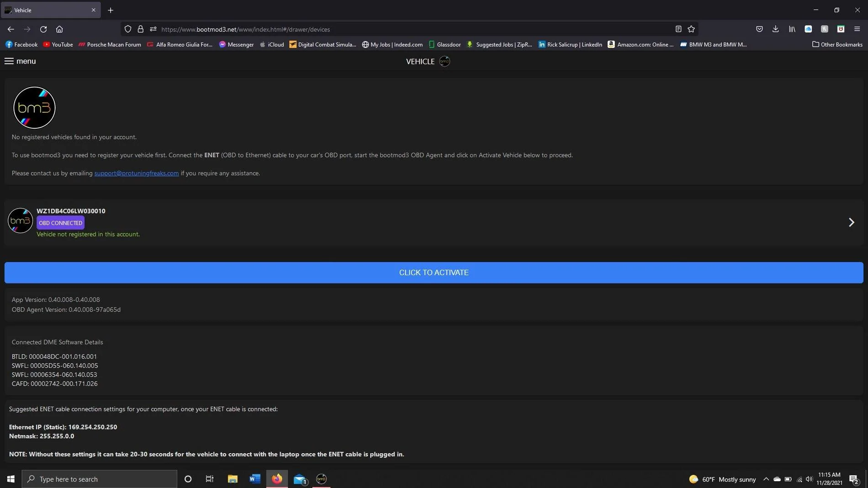Click the large bm3 logo image
This screenshot has height=488, width=868.
(x=34, y=108)
